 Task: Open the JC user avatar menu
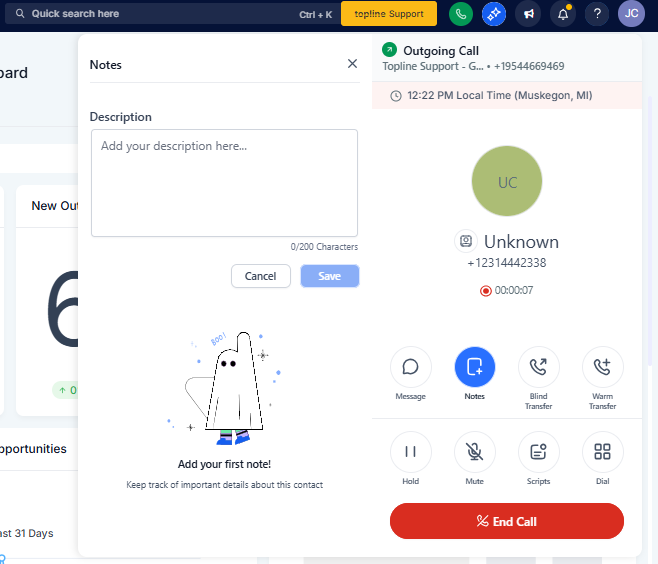pyautogui.click(x=631, y=14)
